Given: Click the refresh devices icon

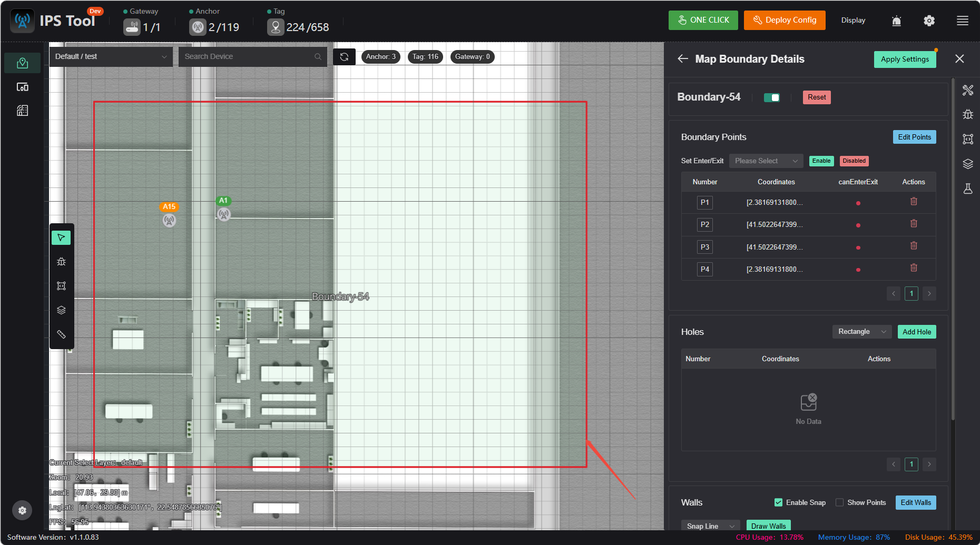Looking at the screenshot, I should [344, 56].
